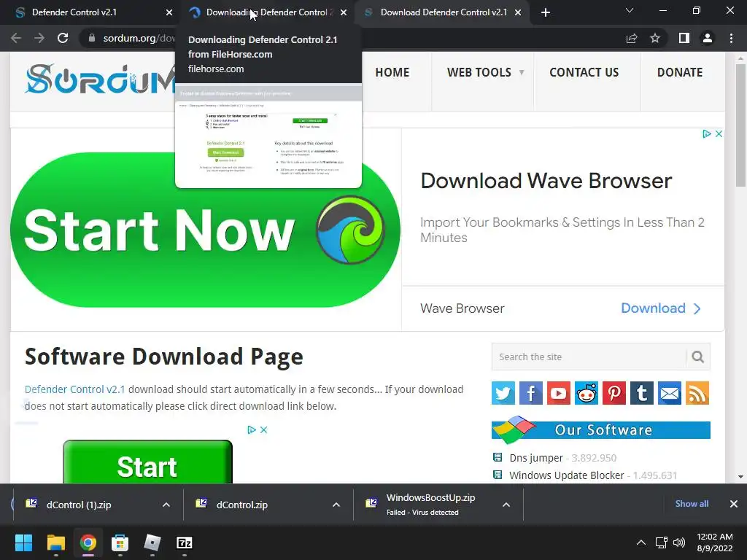
Task: Close the small Start ad
Action: [263, 429]
